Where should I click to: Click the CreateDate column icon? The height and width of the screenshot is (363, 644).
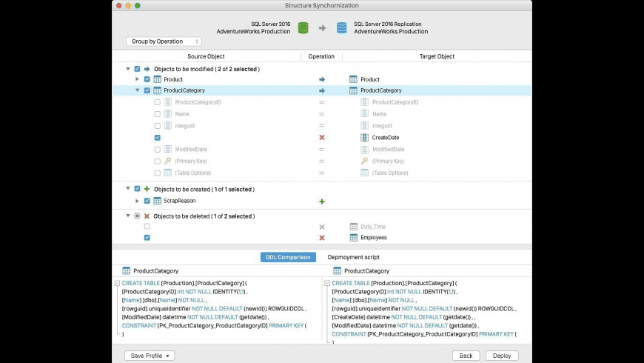pyautogui.click(x=364, y=138)
